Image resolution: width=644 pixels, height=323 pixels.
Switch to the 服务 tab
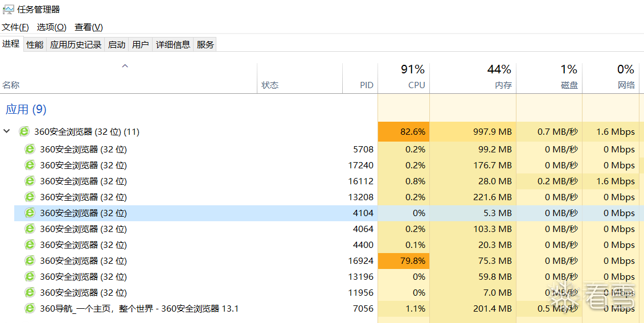pyautogui.click(x=205, y=45)
